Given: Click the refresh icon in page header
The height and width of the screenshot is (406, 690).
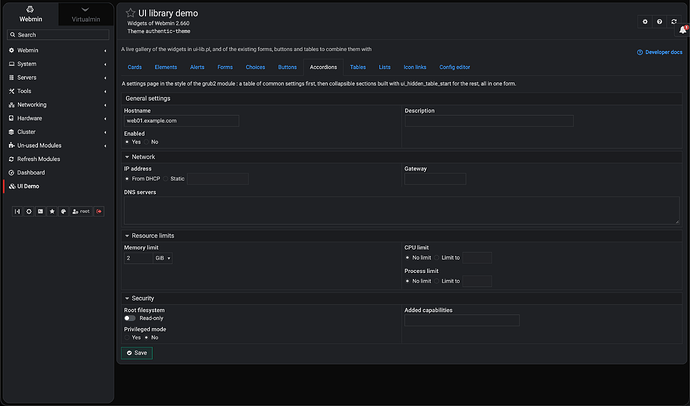Looking at the screenshot, I should point(674,22).
